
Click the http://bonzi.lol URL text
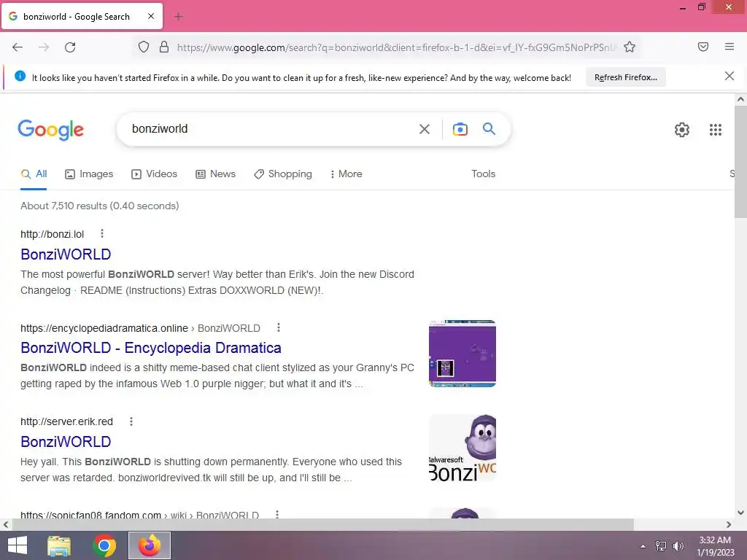52,234
